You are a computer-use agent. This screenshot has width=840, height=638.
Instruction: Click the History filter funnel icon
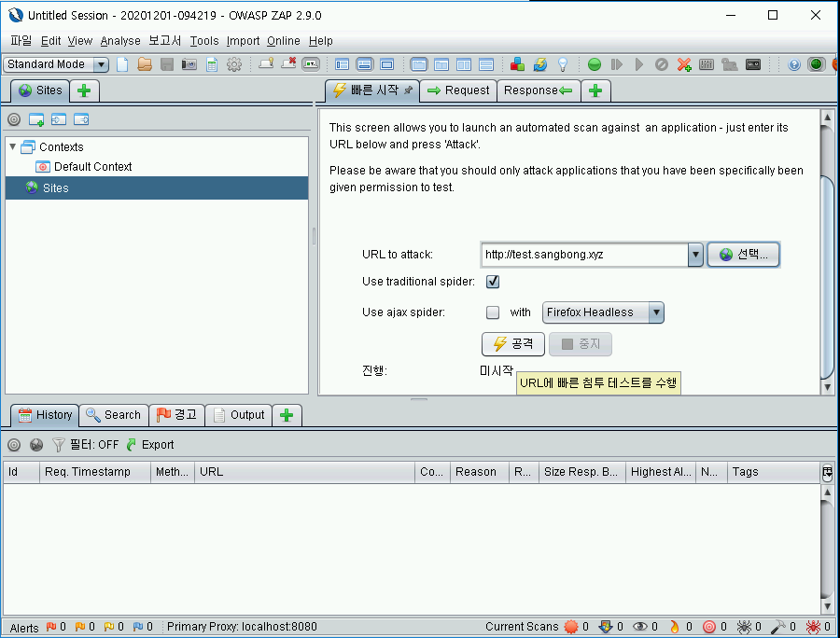(59, 445)
